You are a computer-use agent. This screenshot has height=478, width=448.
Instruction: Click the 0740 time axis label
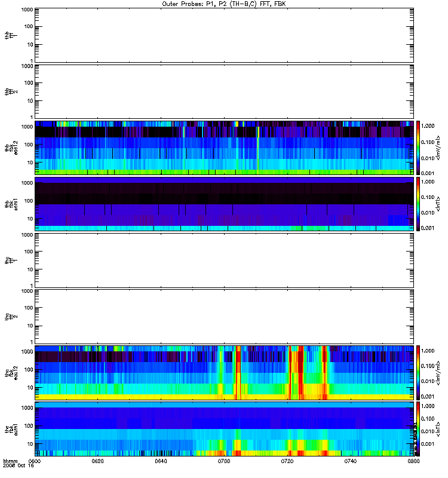pos(351,461)
